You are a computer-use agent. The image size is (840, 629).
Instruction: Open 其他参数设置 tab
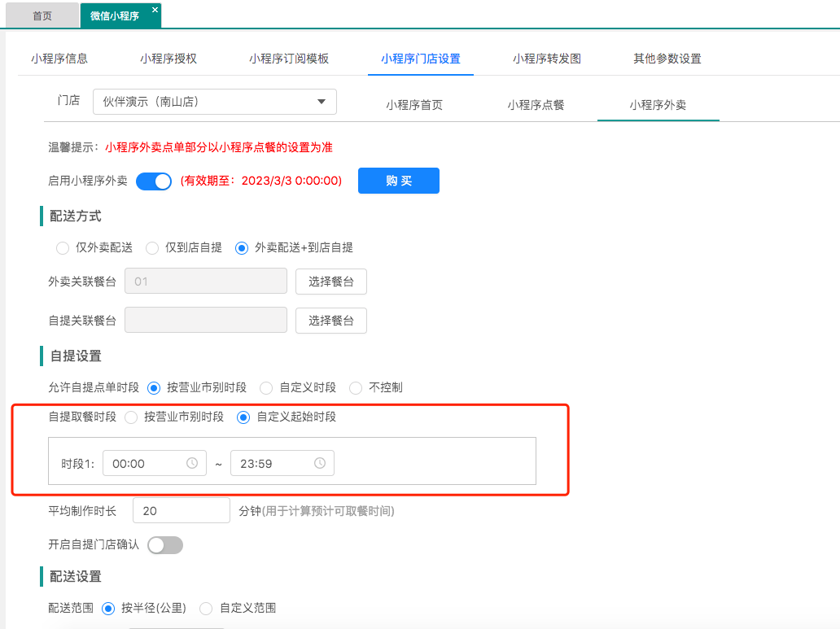[667, 59]
